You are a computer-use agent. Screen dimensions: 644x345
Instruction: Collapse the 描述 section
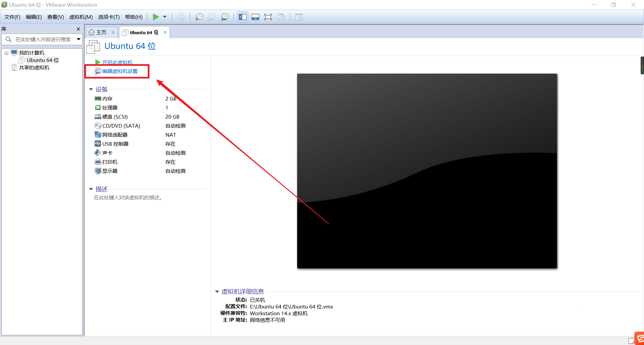coord(91,189)
